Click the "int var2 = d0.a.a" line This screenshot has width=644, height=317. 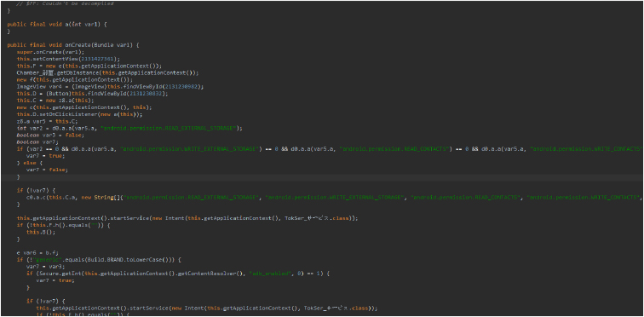[129, 129]
